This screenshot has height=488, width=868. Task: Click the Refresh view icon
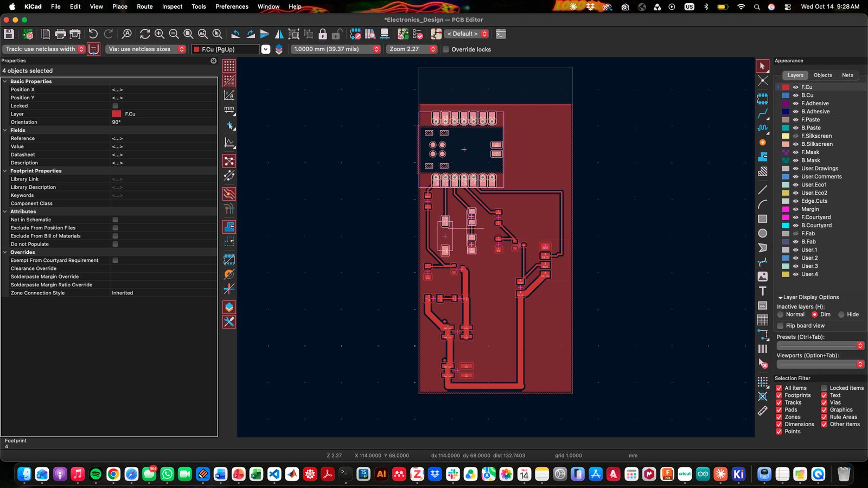[145, 34]
